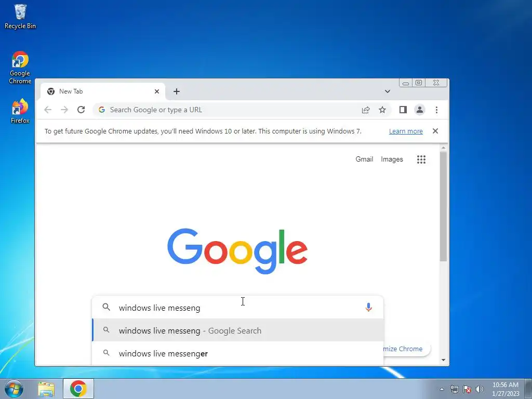
Task: Select the Google Chrome desktop shortcut
Action: tap(20, 68)
